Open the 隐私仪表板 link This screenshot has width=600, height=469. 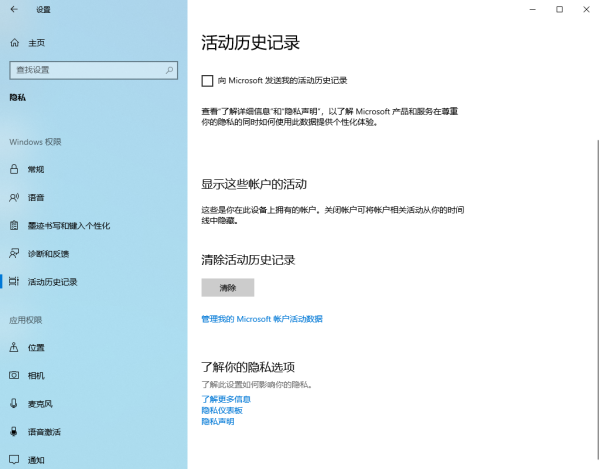[222, 410]
